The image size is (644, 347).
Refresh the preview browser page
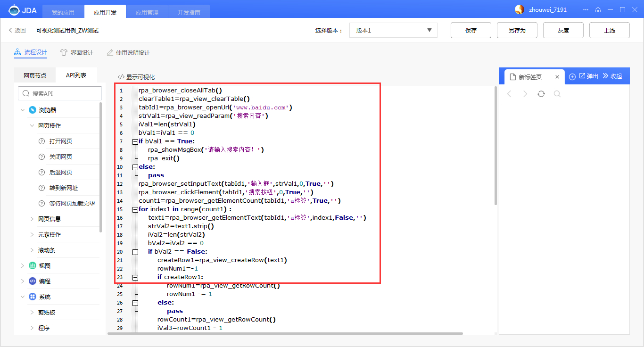[541, 94]
